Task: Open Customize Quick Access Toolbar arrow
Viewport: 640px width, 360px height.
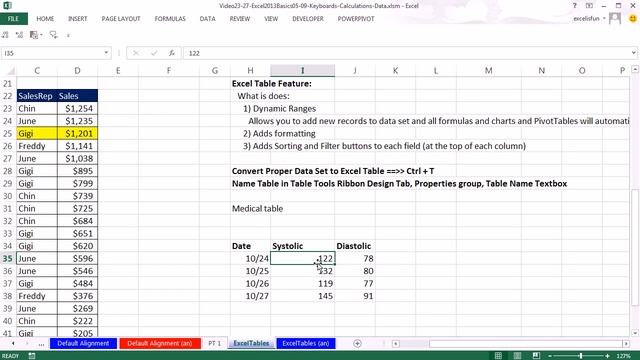Action: pos(68,36)
